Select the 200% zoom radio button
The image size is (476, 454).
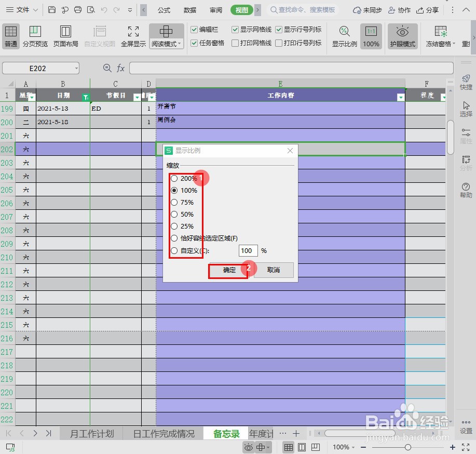pos(174,178)
